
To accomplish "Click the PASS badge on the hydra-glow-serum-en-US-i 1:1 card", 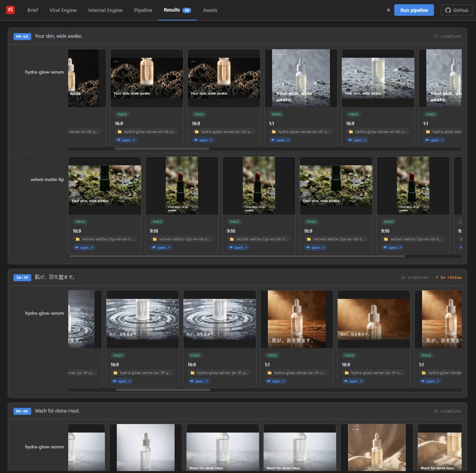I will 276,114.
